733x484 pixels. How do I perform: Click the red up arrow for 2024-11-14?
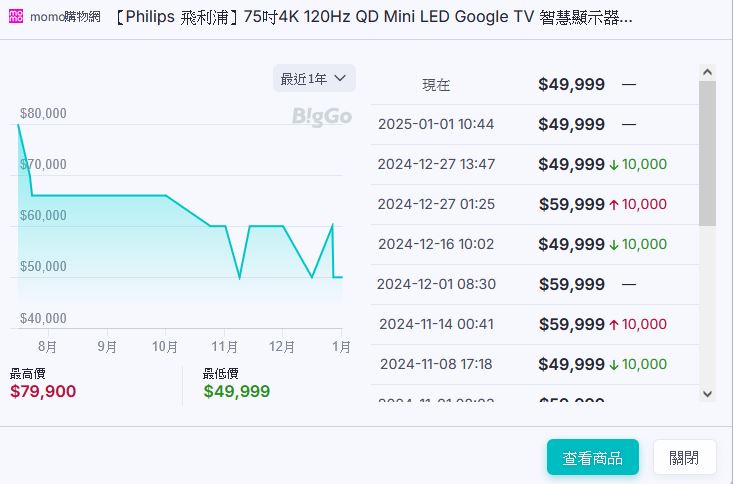pyautogui.click(x=614, y=324)
